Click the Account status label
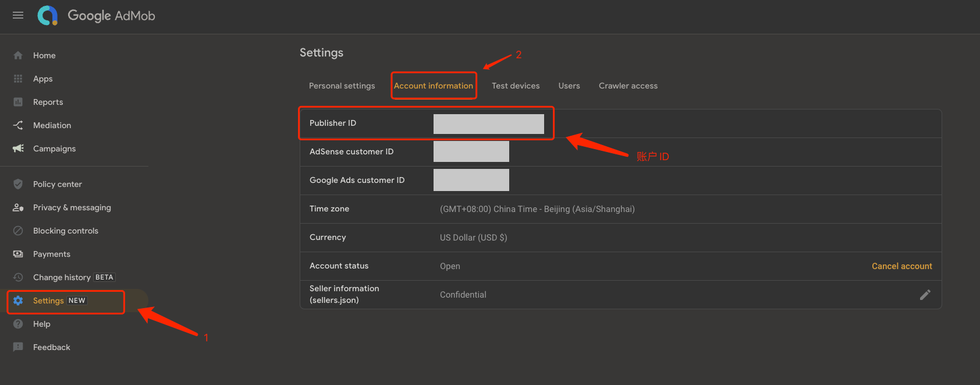The height and width of the screenshot is (385, 980). [x=339, y=266]
